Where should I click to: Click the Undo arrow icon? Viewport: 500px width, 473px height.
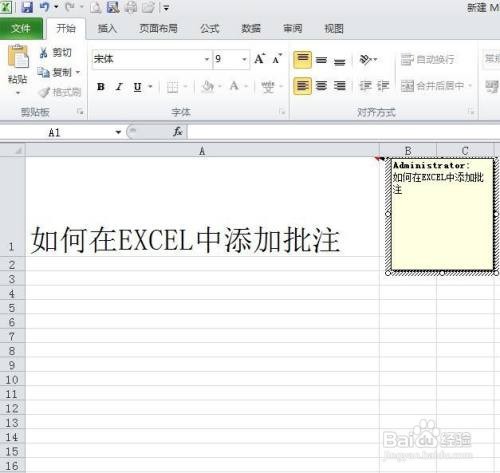tap(44, 7)
